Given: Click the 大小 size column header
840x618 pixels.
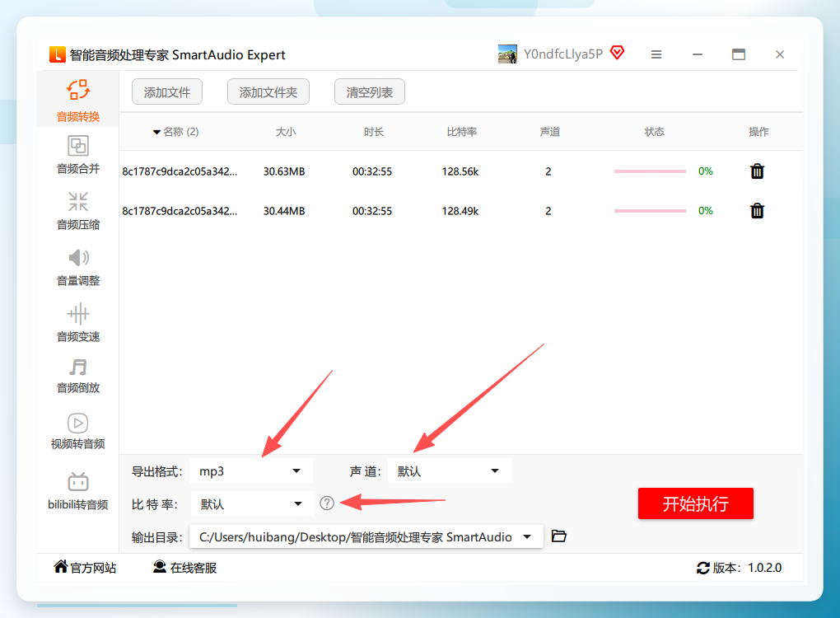Looking at the screenshot, I should tap(286, 132).
